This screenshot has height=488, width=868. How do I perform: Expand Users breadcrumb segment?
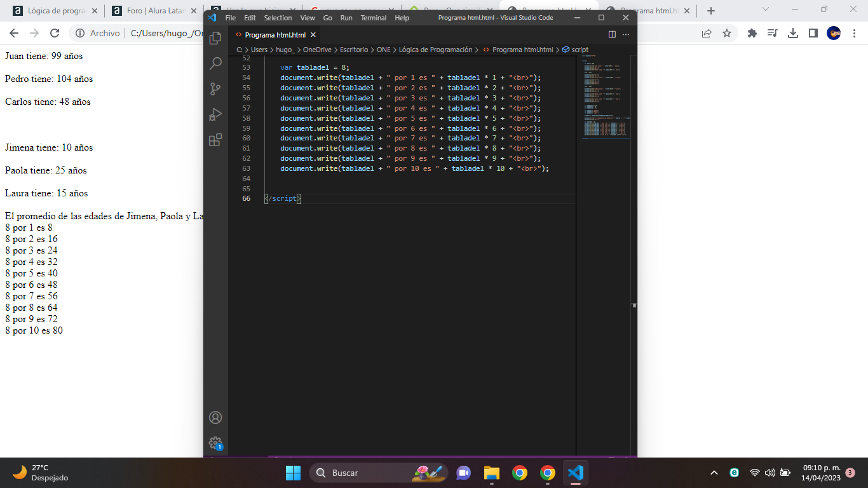(x=259, y=50)
